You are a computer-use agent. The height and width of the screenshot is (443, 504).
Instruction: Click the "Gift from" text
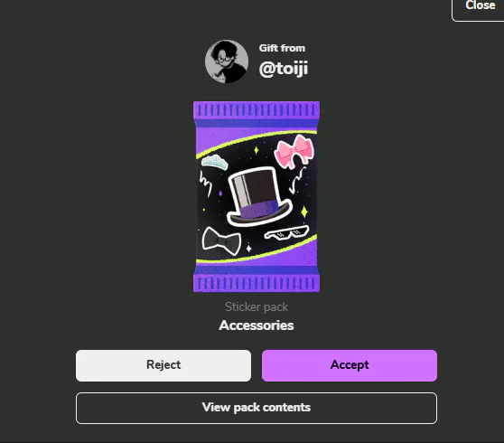point(282,48)
